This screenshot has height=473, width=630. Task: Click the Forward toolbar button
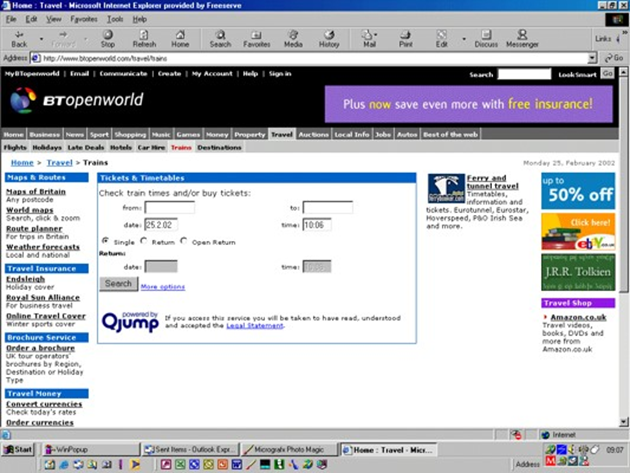tap(63, 39)
